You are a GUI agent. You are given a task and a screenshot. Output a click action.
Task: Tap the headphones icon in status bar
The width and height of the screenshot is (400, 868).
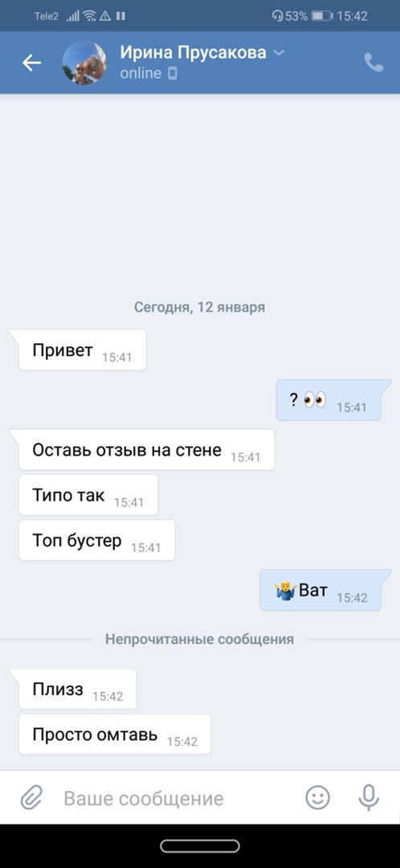(277, 16)
